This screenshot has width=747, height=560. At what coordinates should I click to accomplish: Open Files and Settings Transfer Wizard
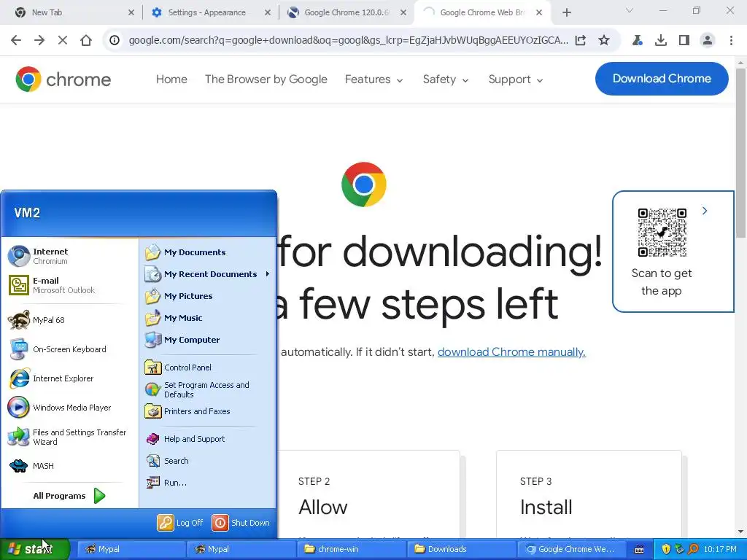pyautogui.click(x=70, y=437)
